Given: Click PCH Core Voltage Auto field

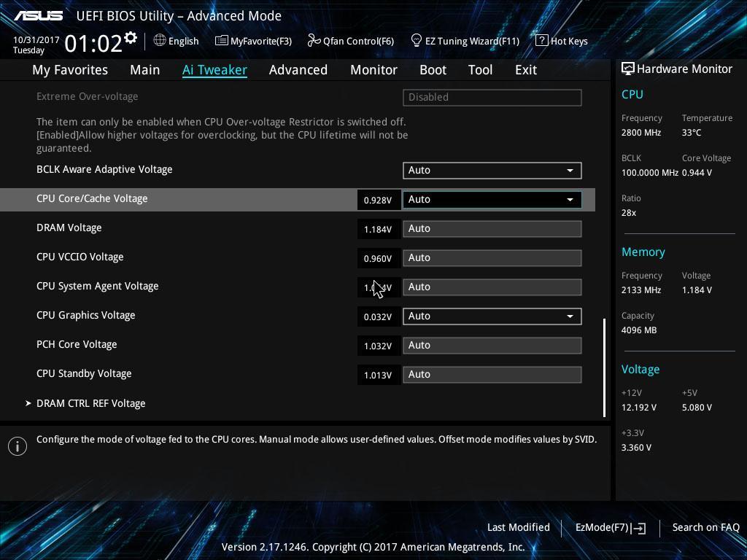Looking at the screenshot, I should tap(492, 345).
